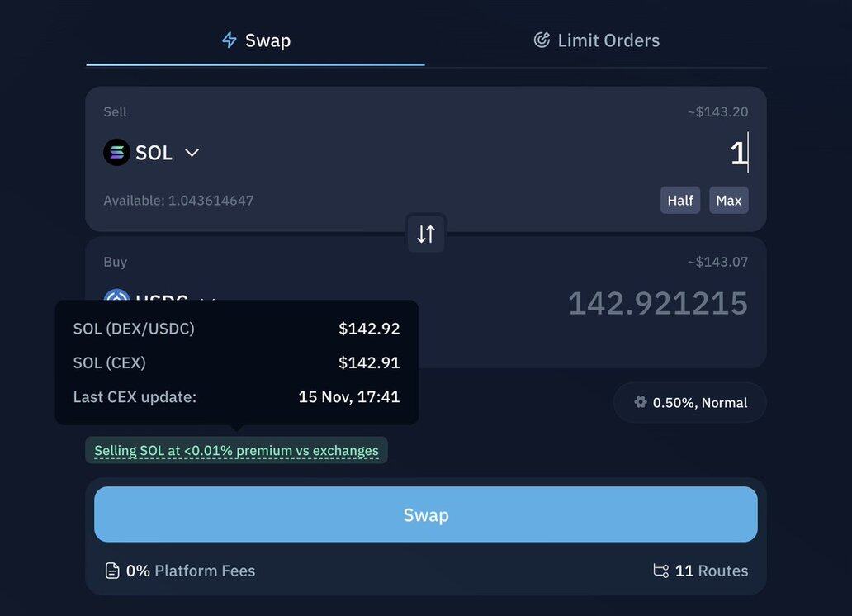Click the slippage gear icon

641,402
